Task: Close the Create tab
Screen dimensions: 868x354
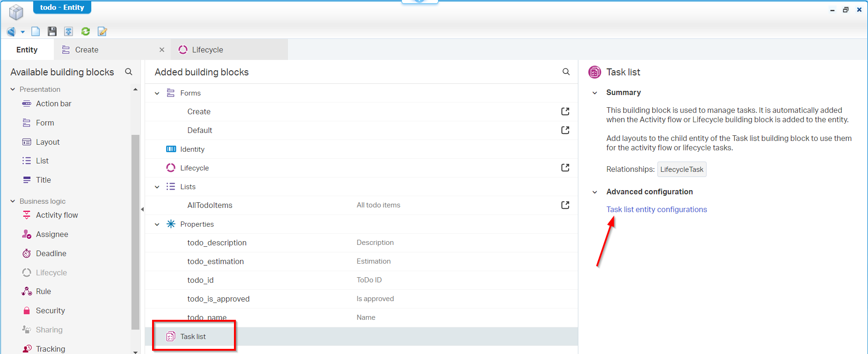Action: pos(162,50)
